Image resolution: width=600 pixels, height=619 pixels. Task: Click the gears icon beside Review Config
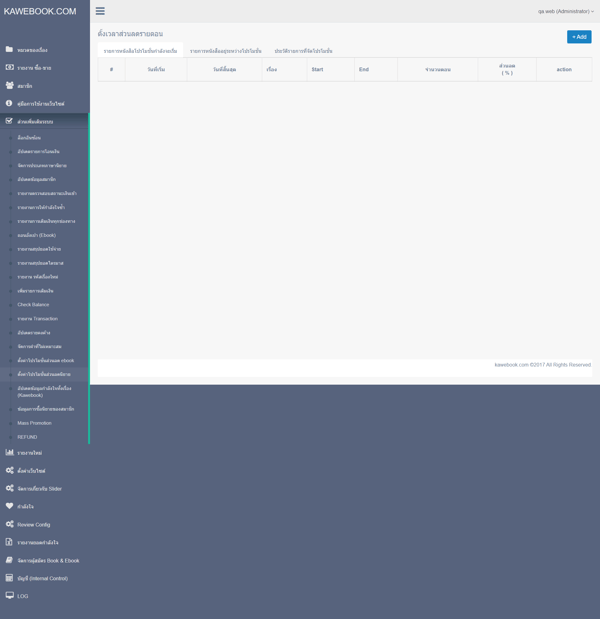pyautogui.click(x=9, y=524)
